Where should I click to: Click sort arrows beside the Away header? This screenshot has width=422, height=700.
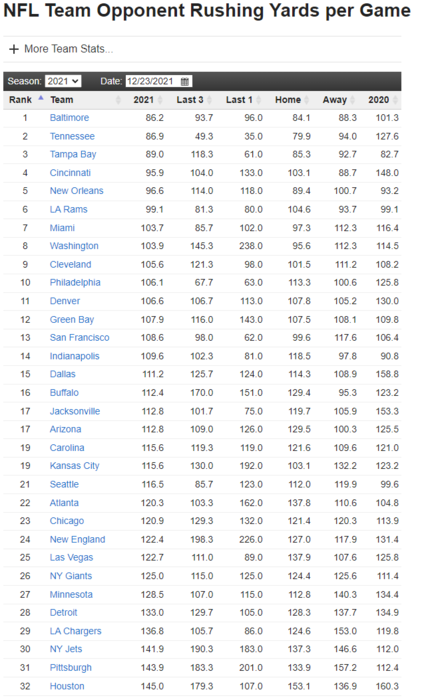coord(353,100)
